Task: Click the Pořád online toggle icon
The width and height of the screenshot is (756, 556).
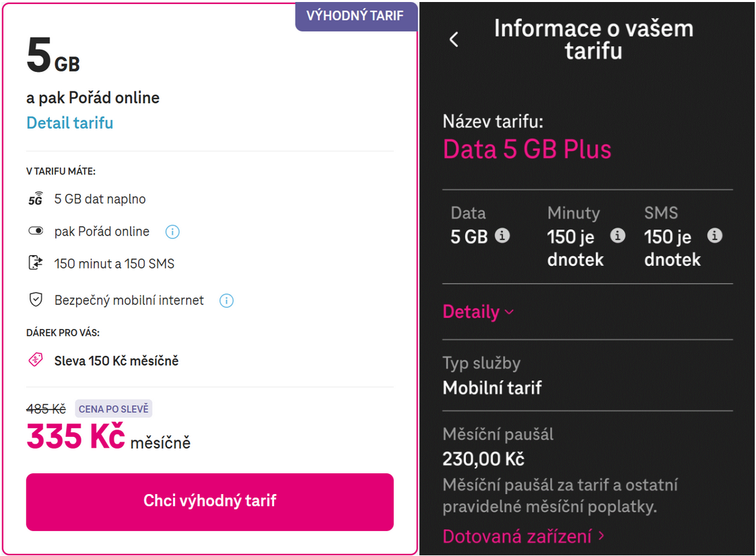Action: pyautogui.click(x=36, y=231)
